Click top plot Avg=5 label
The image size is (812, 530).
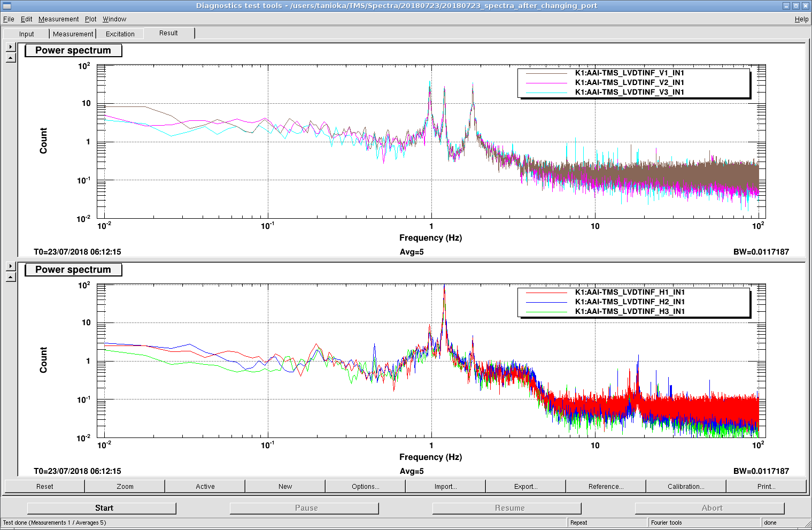(412, 252)
